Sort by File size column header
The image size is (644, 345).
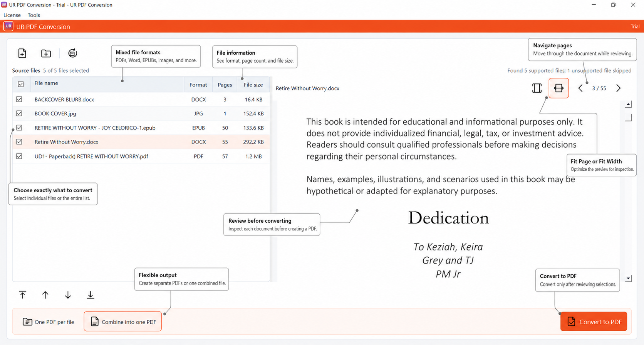click(253, 85)
